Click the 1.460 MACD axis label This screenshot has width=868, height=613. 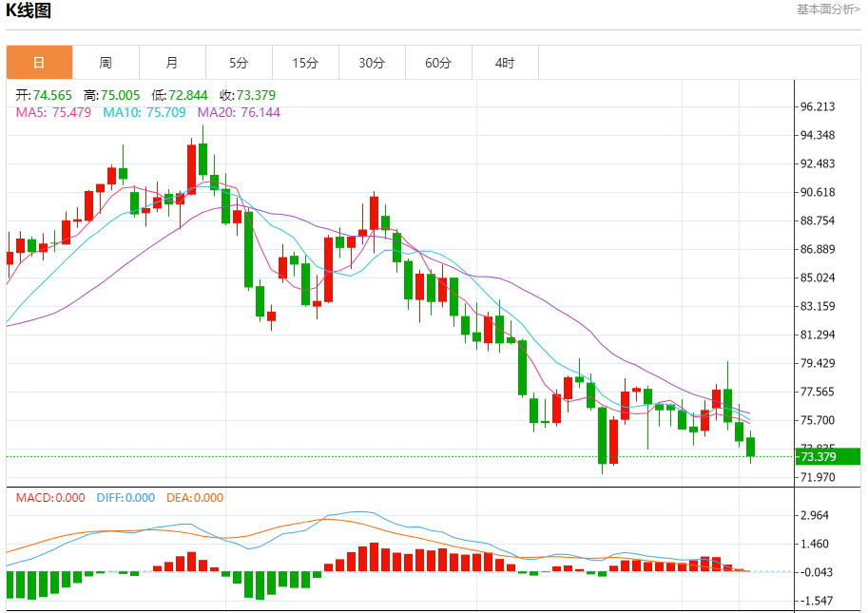click(815, 544)
